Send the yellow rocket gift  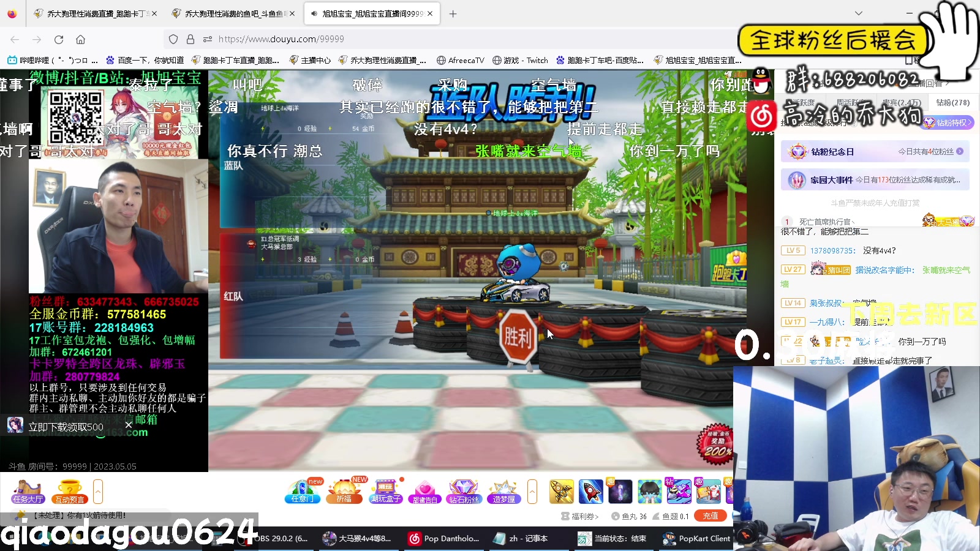562,492
